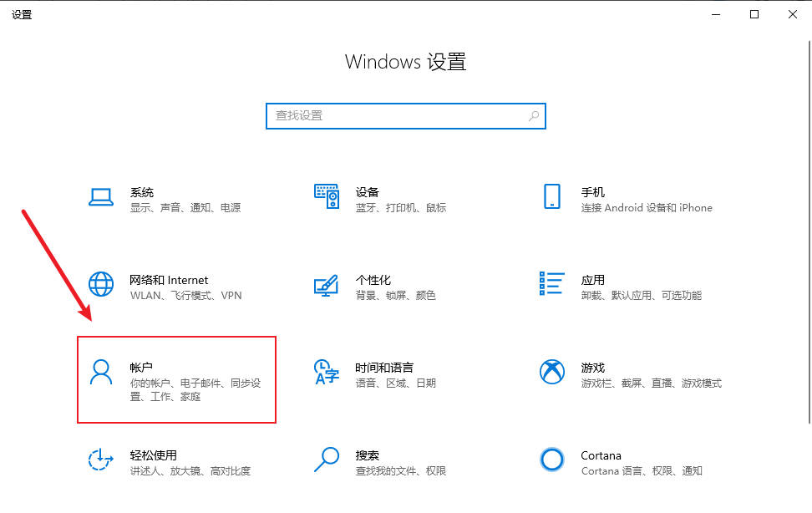Select the 应用 category title
812x513 pixels.
point(593,281)
